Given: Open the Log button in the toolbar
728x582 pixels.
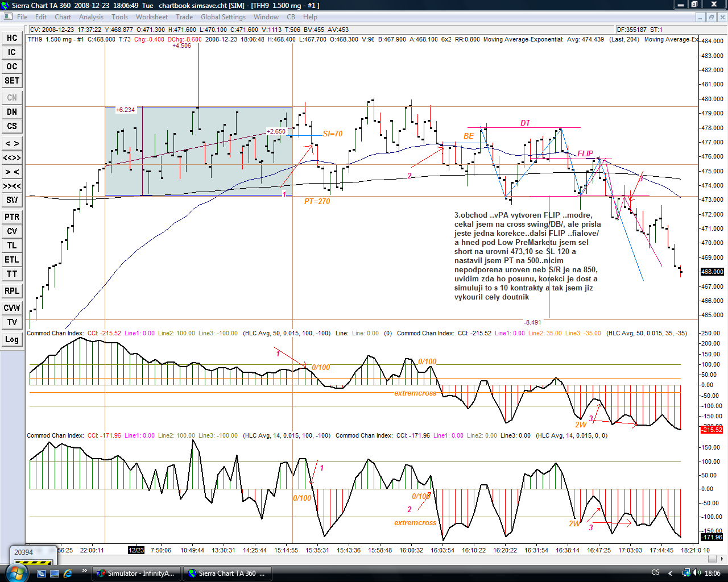Looking at the screenshot, I should pyautogui.click(x=12, y=339).
